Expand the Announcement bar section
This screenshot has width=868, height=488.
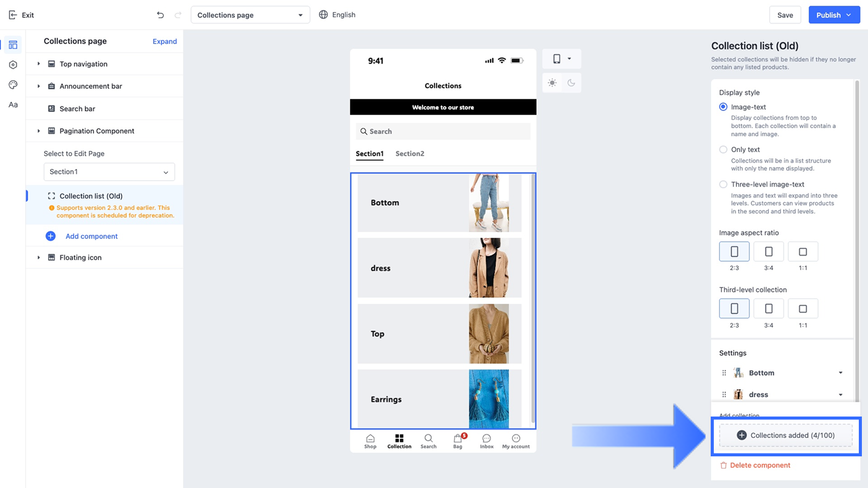[x=38, y=86]
